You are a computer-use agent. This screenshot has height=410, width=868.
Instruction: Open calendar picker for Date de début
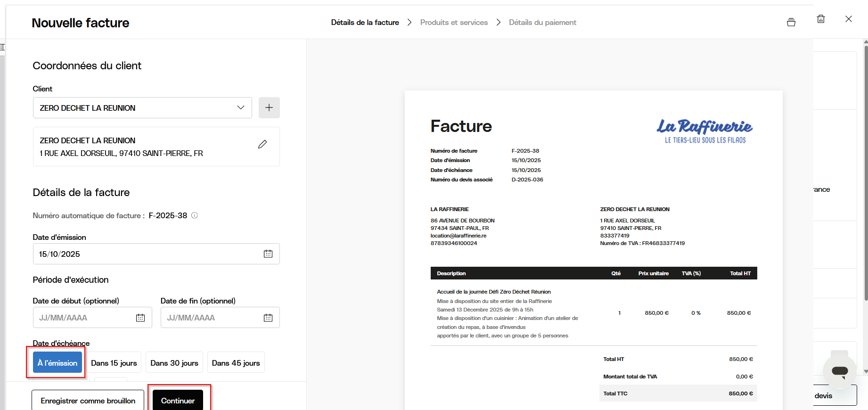pos(140,318)
